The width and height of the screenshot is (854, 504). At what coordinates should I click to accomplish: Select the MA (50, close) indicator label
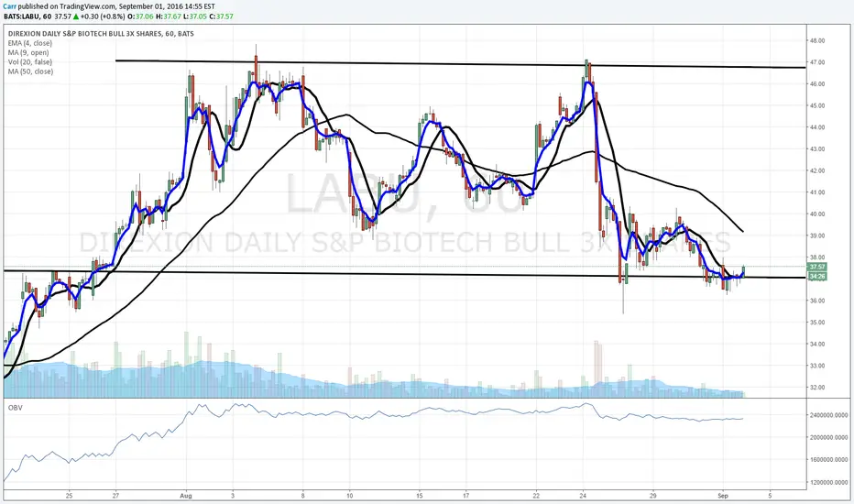[30, 71]
